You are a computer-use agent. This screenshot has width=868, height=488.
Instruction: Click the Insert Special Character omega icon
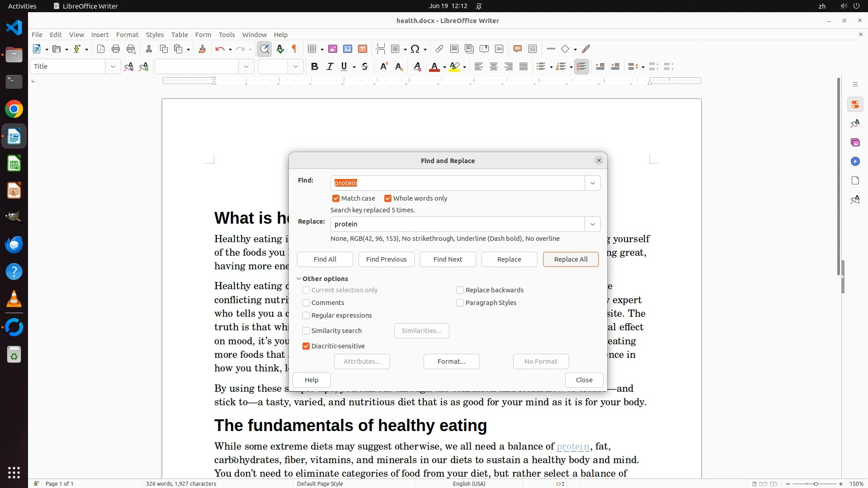[x=415, y=49]
